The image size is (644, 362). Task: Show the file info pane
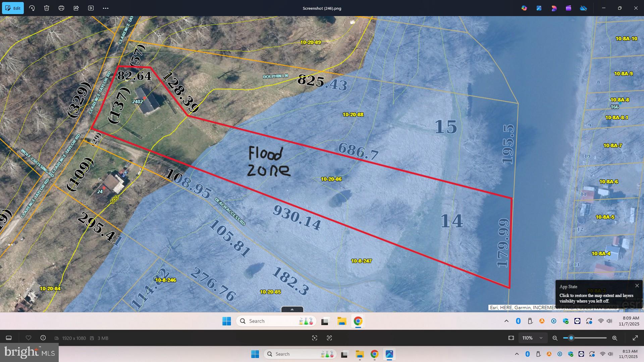click(43, 338)
